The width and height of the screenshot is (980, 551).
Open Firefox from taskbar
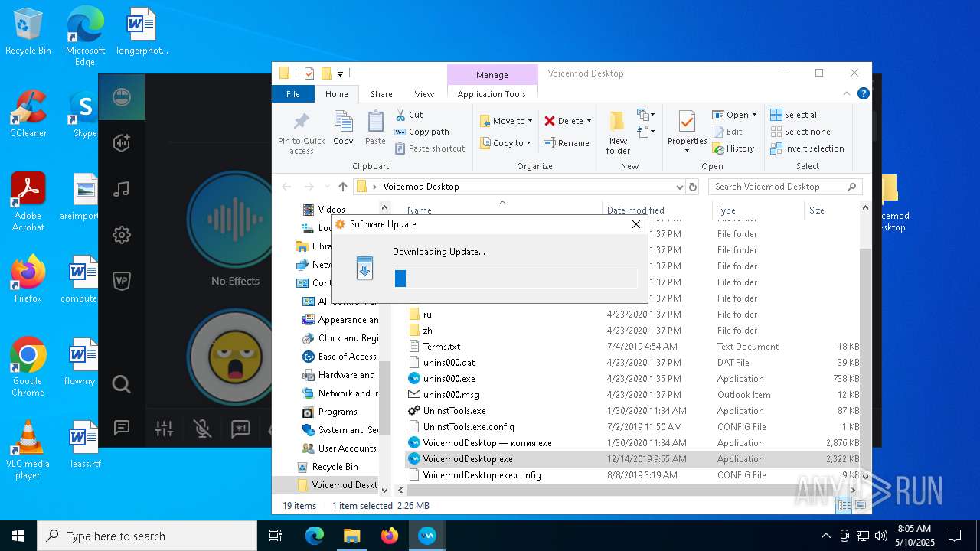tap(390, 536)
